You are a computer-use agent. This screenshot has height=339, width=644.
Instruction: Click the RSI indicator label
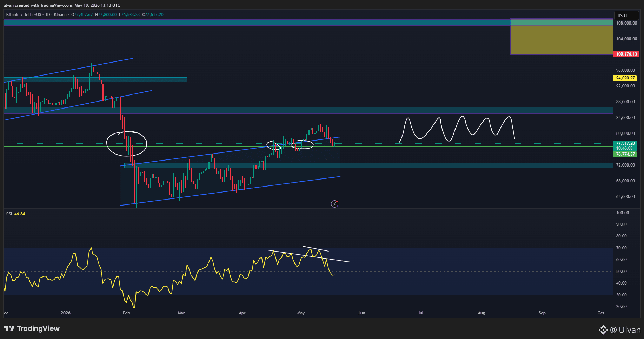click(x=9, y=214)
